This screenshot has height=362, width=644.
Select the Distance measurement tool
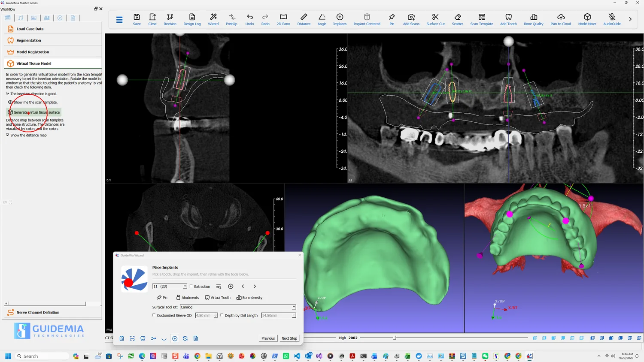tap(304, 19)
